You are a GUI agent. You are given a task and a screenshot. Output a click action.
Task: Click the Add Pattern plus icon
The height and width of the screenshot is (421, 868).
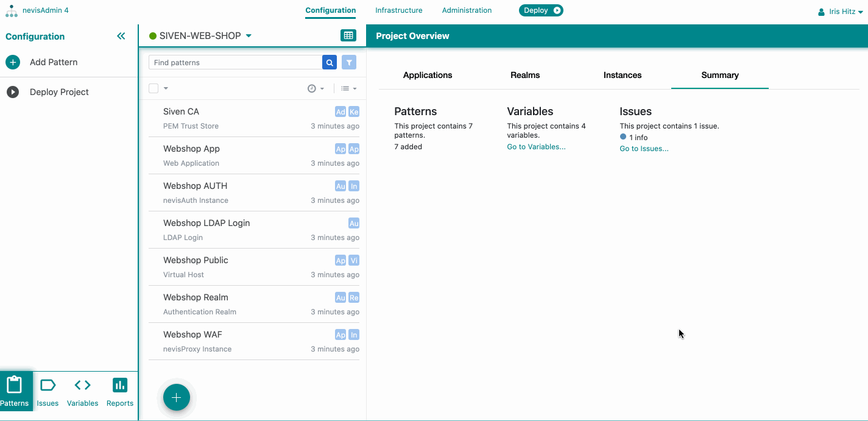13,62
